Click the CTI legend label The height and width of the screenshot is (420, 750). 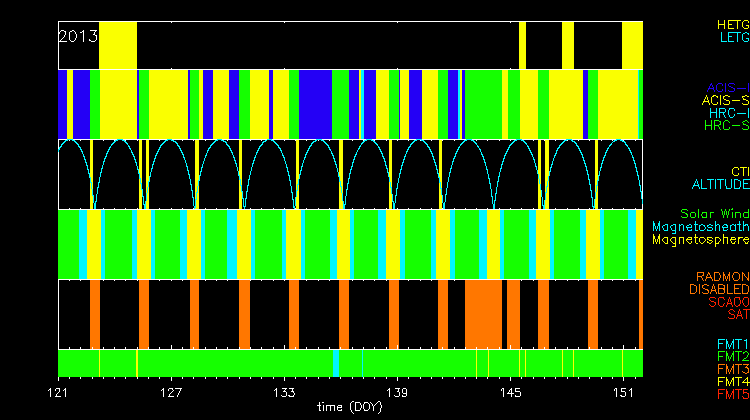(x=739, y=172)
